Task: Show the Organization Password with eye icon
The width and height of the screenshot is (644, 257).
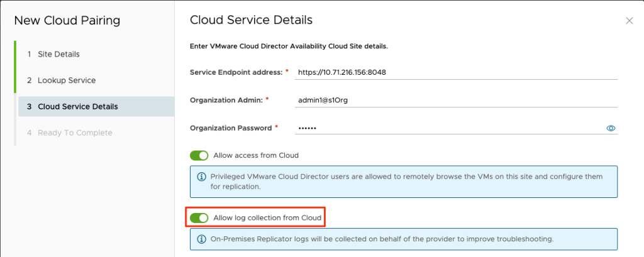Action: (610, 128)
